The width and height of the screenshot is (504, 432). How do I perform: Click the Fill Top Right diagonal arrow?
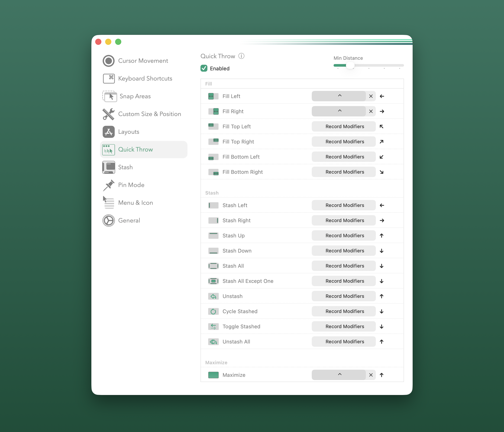pos(382,142)
